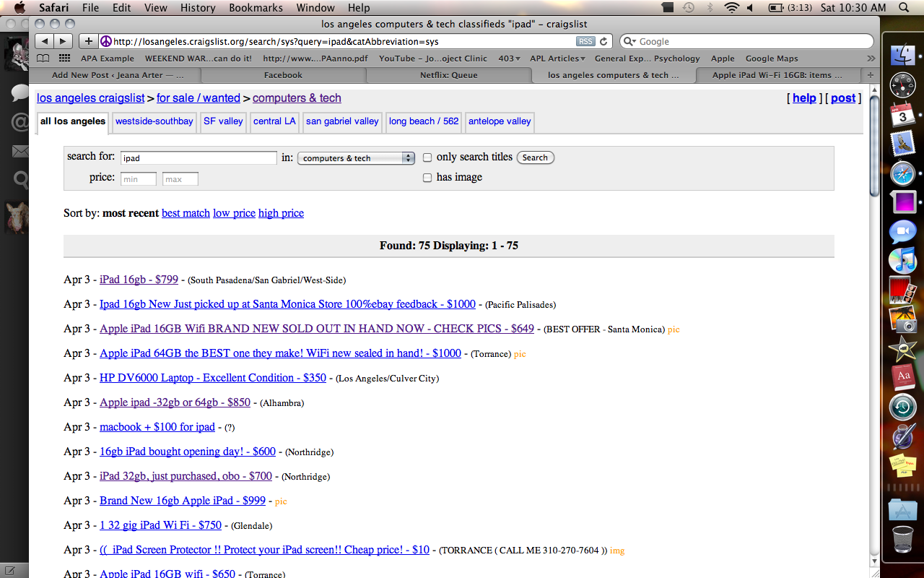Open the Applications folder in the Dock
The height and width of the screenshot is (578, 924).
(x=902, y=510)
